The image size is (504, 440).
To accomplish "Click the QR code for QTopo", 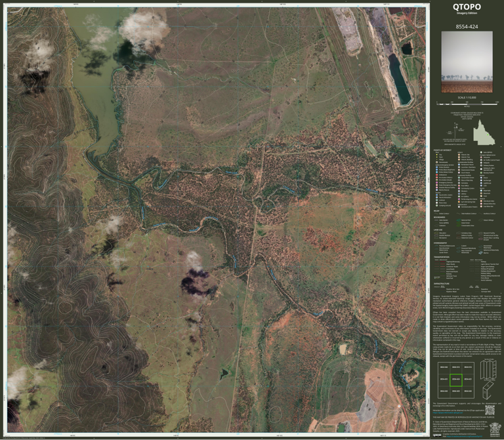I will [x=490, y=410].
